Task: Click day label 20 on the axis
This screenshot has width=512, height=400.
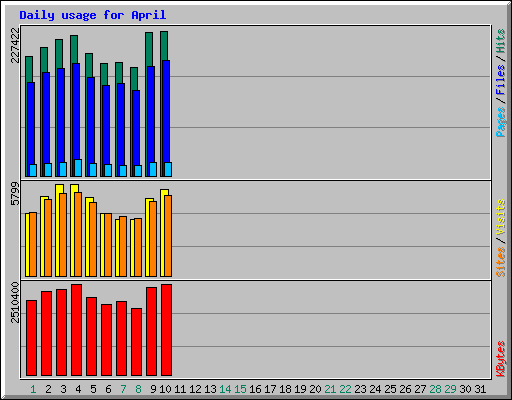Action: coord(315,389)
